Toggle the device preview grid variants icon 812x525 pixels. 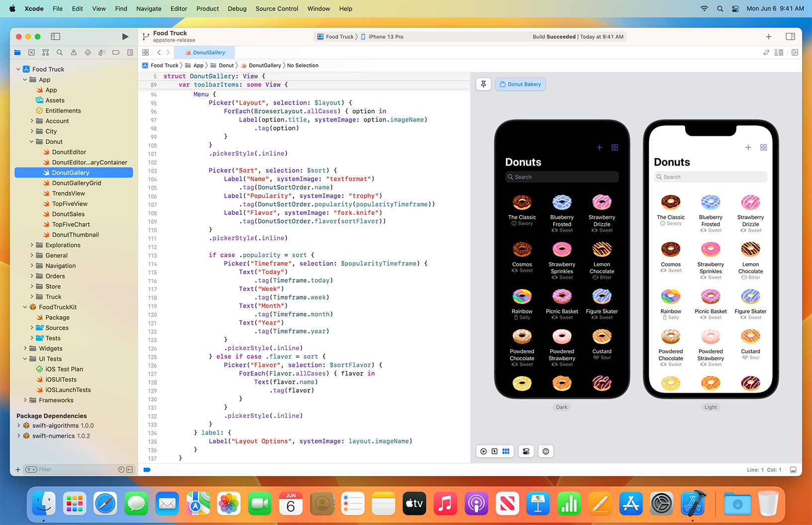coord(506,451)
